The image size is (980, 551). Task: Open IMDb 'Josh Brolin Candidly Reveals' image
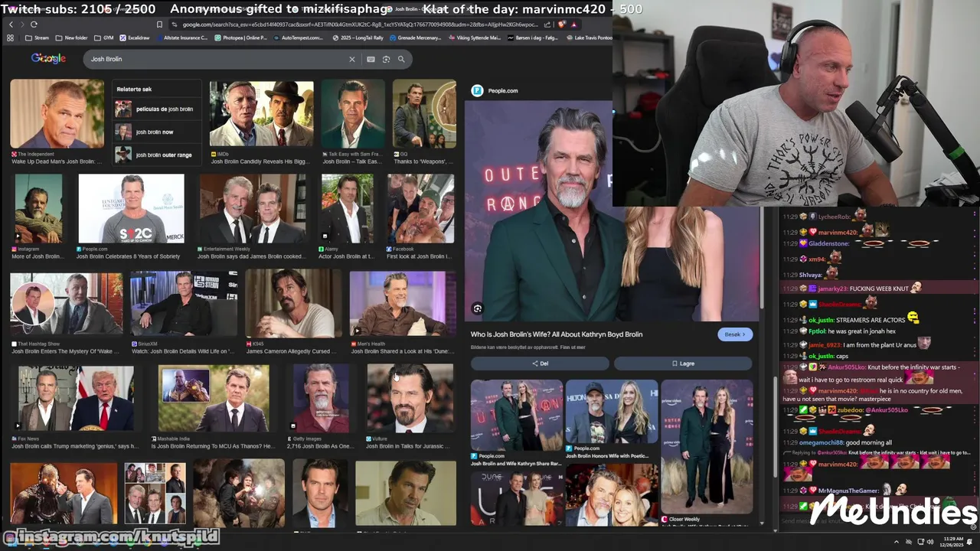pyautogui.click(x=261, y=113)
